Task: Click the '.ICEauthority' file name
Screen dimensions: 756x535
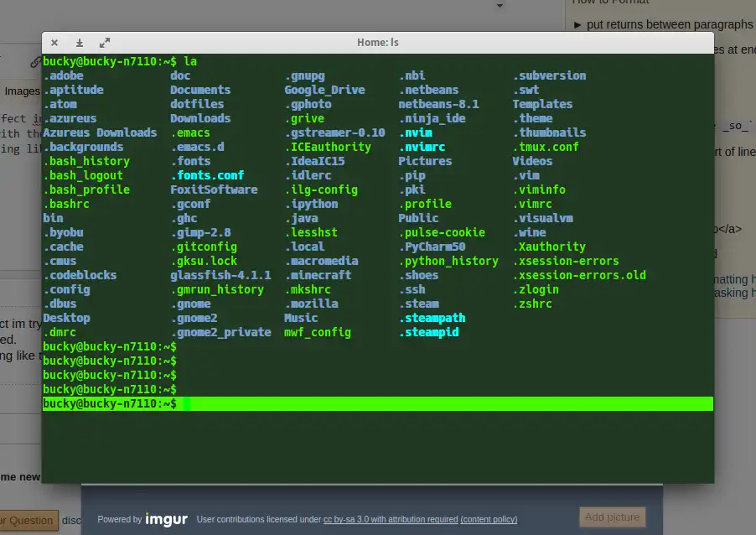Action: pos(328,147)
